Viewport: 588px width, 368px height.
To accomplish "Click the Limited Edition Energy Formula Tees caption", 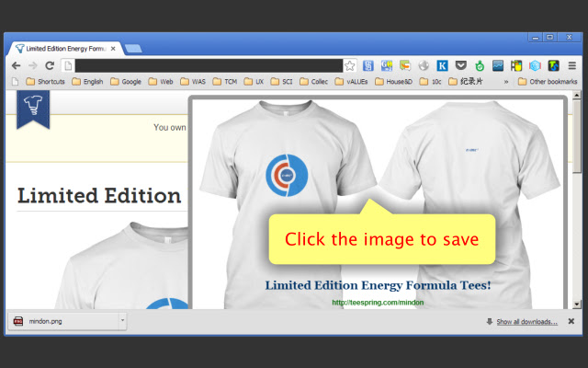I will tap(378, 285).
